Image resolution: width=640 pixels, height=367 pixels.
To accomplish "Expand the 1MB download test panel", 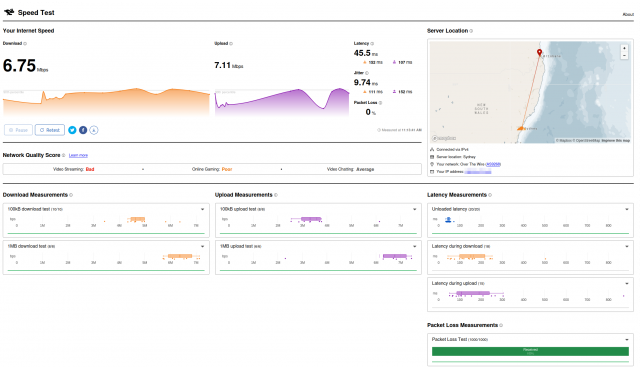I will pos(202,247).
